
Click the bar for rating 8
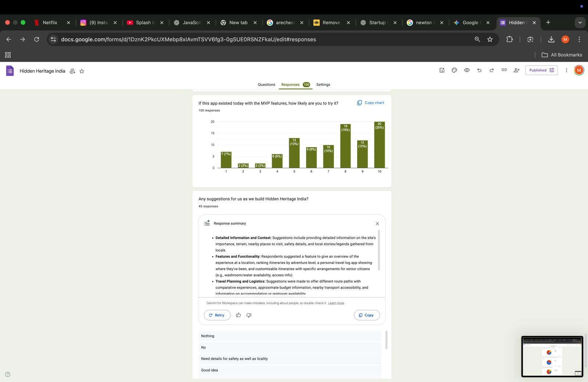click(345, 146)
